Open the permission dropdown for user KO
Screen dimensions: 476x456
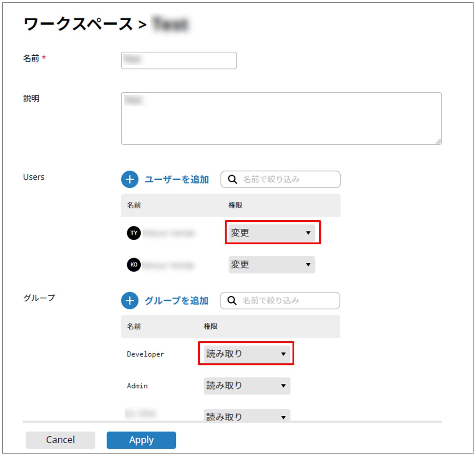pyautogui.click(x=272, y=265)
